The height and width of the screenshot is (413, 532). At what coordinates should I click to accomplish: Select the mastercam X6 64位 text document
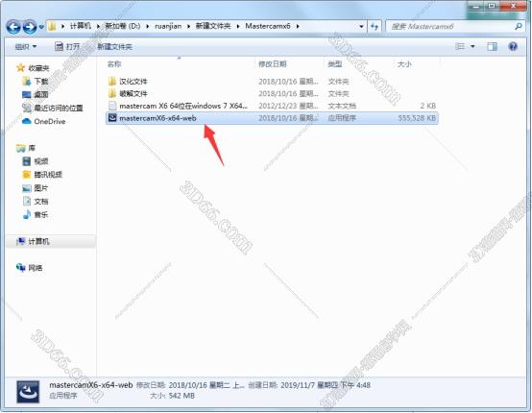[183, 106]
